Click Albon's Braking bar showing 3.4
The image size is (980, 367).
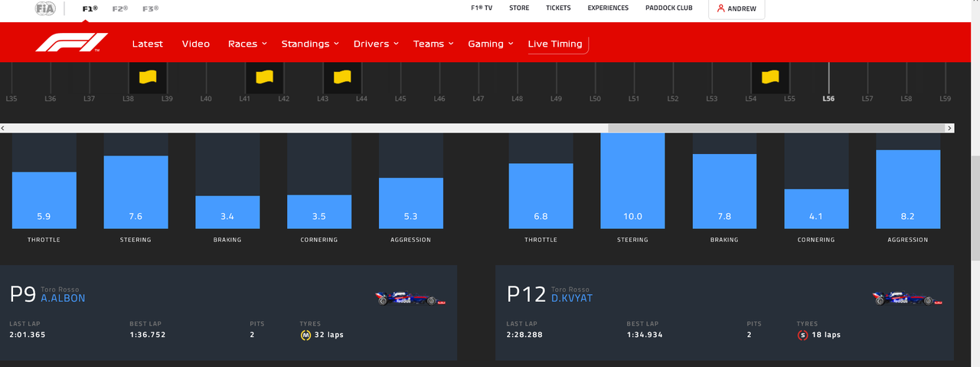227,212
